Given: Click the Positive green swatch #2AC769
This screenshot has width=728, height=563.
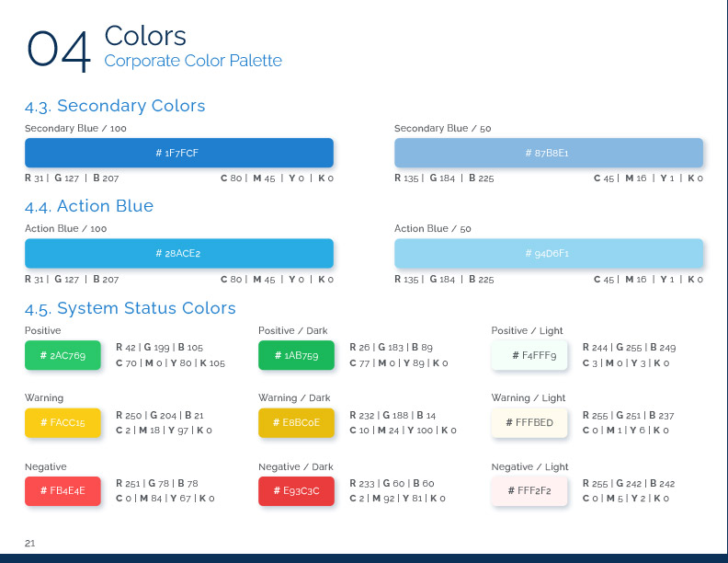Looking at the screenshot, I should (x=63, y=355).
